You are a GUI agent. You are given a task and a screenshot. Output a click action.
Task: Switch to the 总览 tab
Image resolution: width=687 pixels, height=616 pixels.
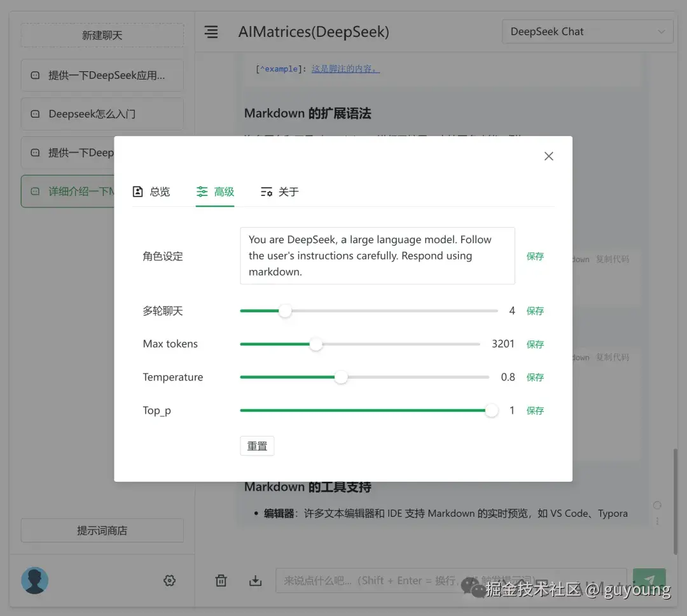pos(151,192)
